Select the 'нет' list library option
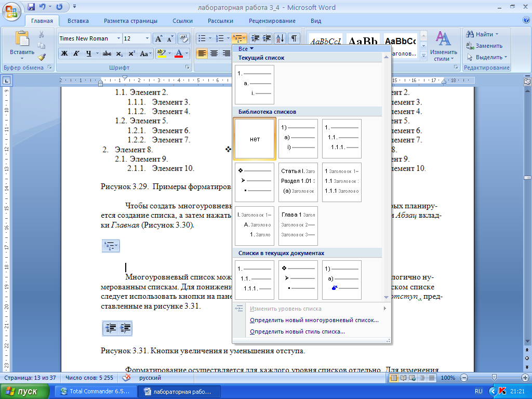Viewport: 532px width, 399px height. tap(255, 139)
